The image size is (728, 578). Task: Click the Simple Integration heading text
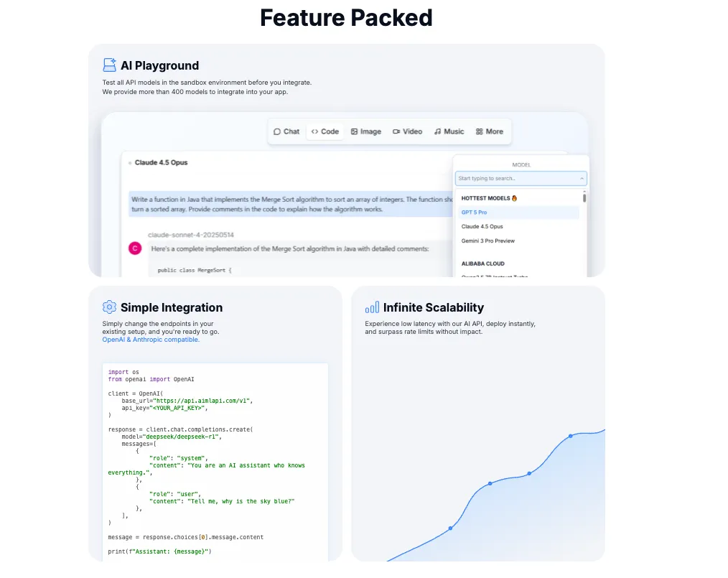(x=172, y=307)
